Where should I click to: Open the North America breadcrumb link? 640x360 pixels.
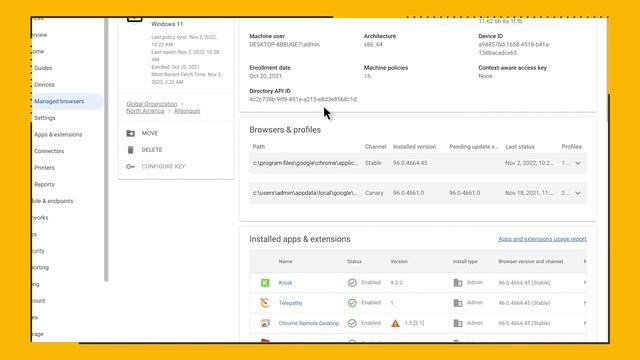(145, 111)
